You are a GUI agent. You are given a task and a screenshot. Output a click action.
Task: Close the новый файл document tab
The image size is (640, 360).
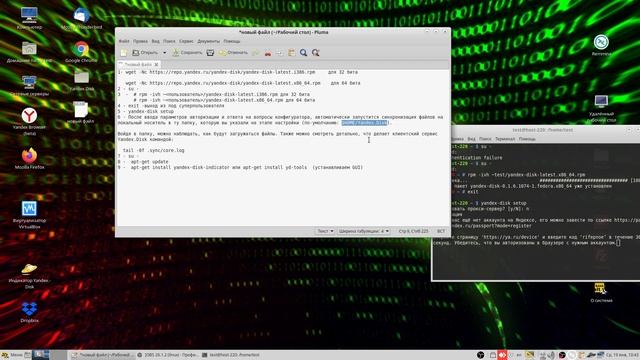[156, 64]
